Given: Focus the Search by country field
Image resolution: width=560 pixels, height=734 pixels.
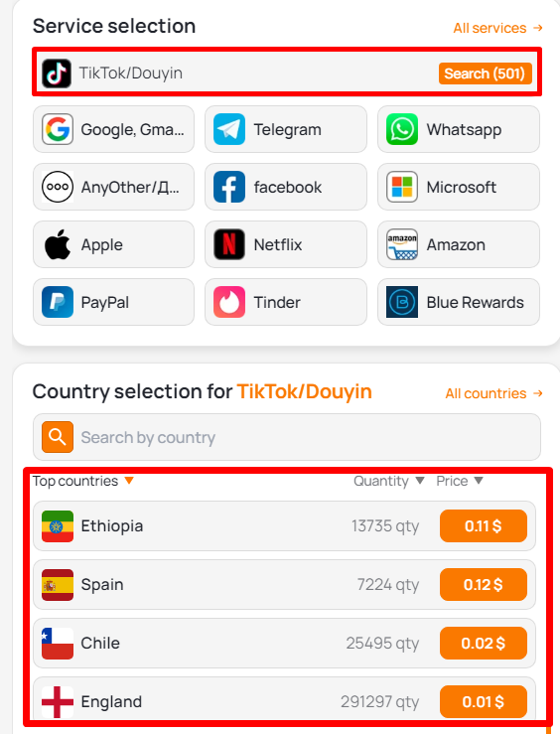Looking at the screenshot, I should click(287, 437).
